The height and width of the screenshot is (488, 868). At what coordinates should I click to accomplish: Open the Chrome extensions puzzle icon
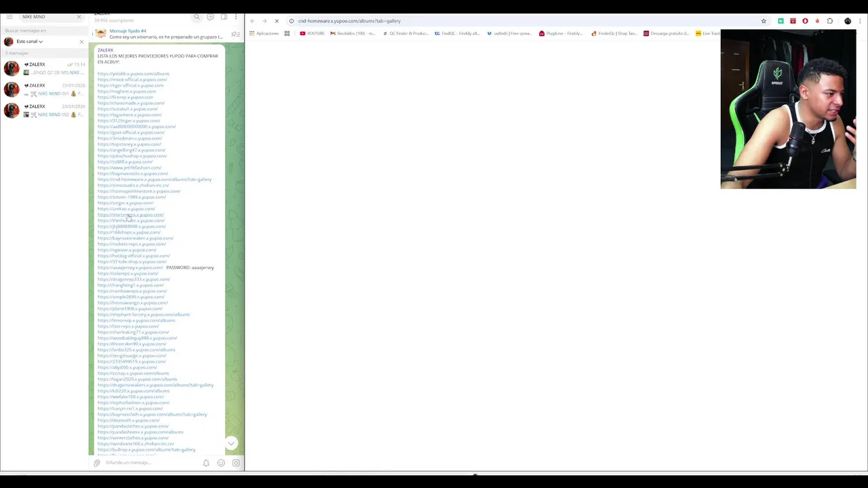click(830, 21)
